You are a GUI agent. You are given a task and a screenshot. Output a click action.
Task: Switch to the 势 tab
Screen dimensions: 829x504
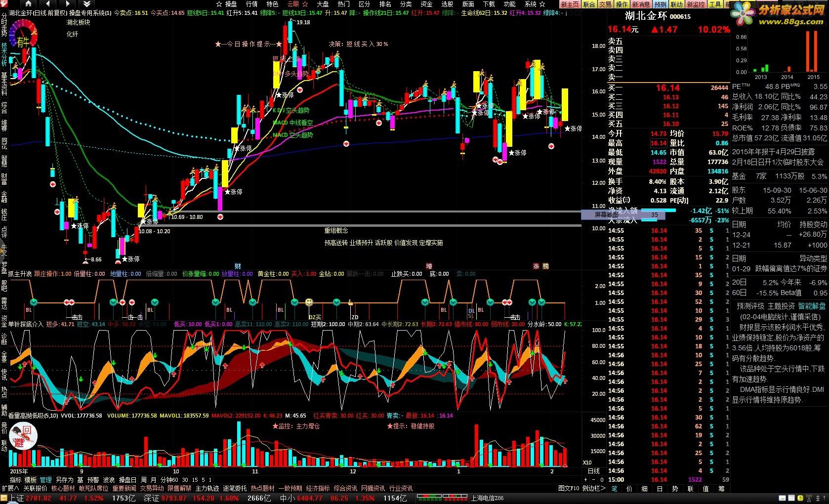click(x=675, y=488)
